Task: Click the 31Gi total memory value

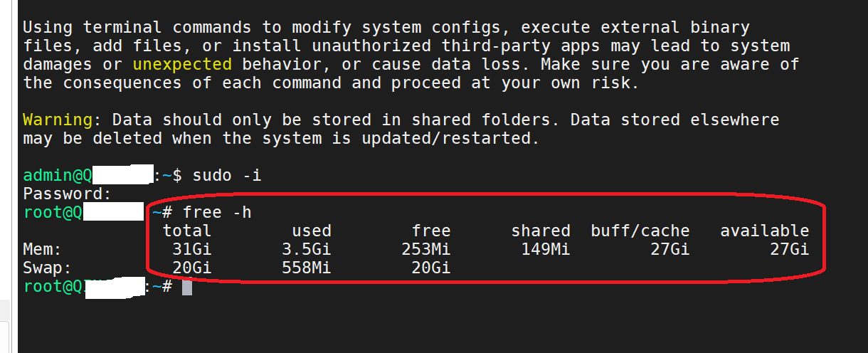Action: [x=192, y=249]
